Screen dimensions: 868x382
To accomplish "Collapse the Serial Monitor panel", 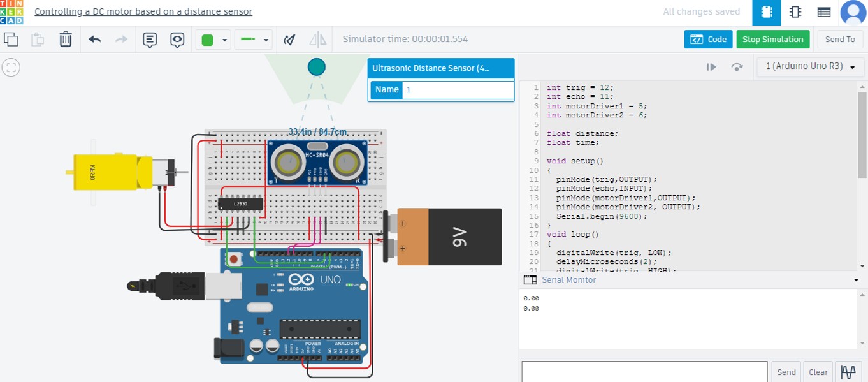I will (x=856, y=280).
